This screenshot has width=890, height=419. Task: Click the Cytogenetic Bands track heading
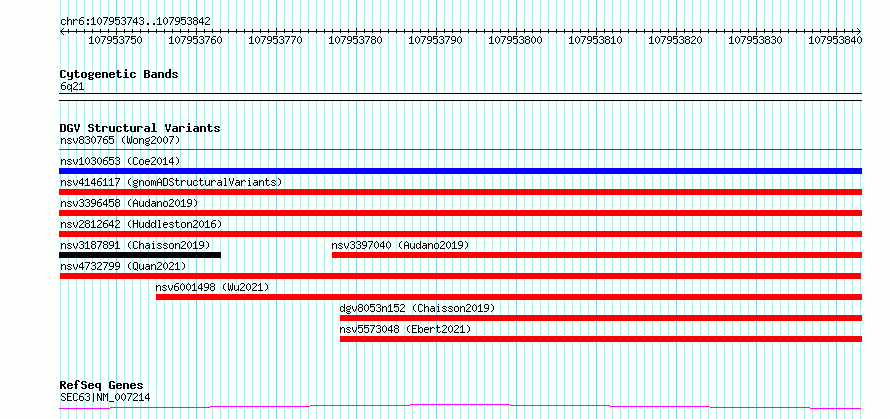[x=119, y=74]
